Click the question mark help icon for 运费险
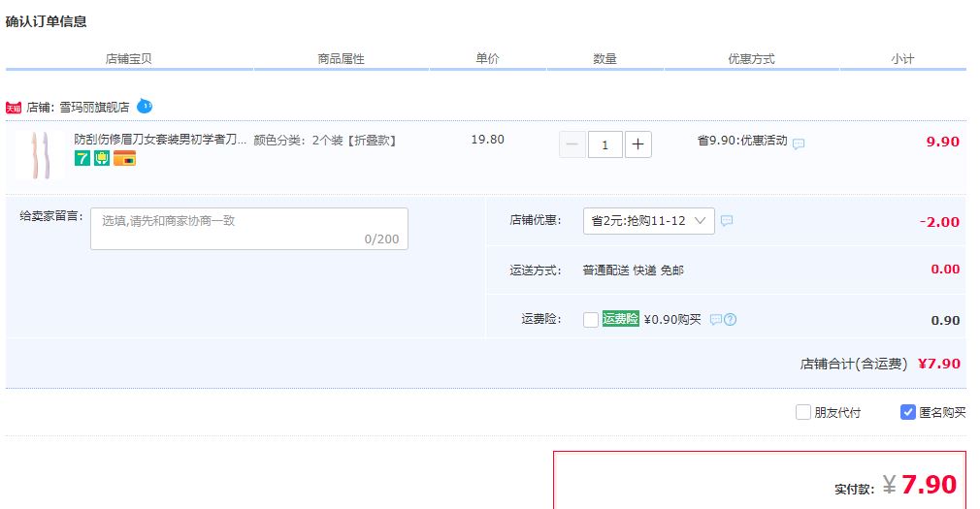Screen dimensions: 980x509 [x=730, y=319]
